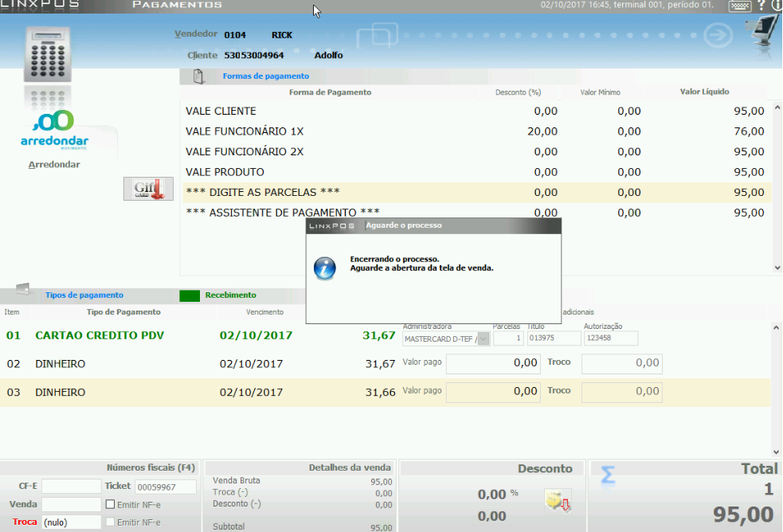Image resolution: width=783 pixels, height=532 pixels.
Task: Click Desconto (%) column header
Action: tap(518, 92)
